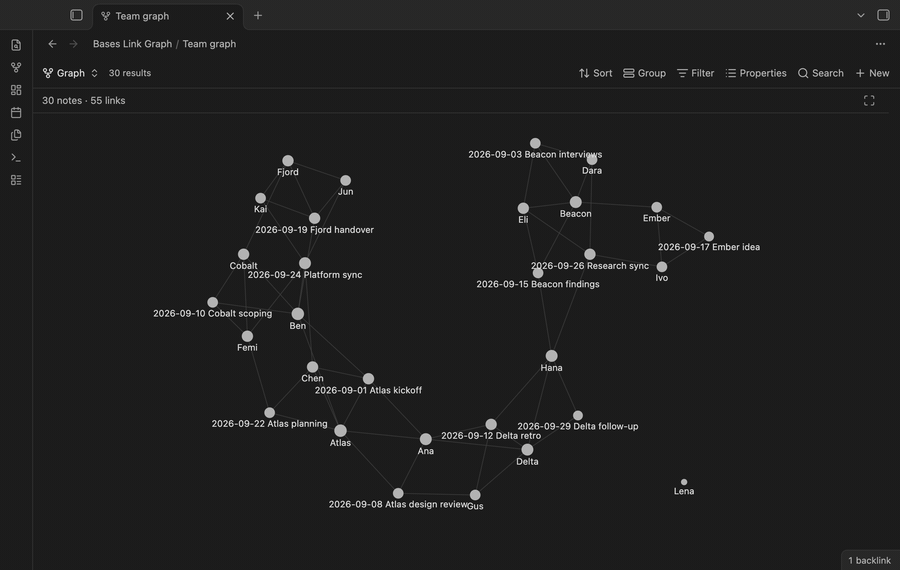Select the 2026-09-26 Research sync node
The width and height of the screenshot is (900, 570).
coord(590,254)
